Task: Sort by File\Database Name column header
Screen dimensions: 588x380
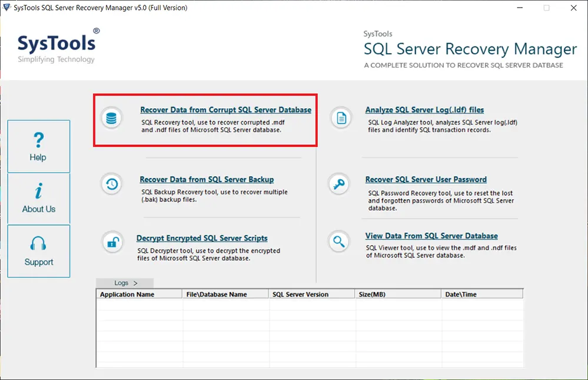Action: pos(225,295)
